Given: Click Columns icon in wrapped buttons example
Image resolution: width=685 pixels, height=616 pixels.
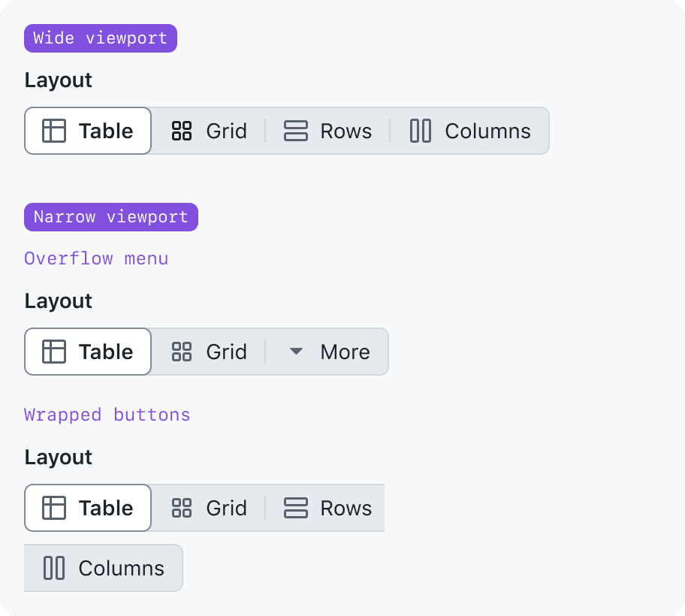Looking at the screenshot, I should (54, 568).
